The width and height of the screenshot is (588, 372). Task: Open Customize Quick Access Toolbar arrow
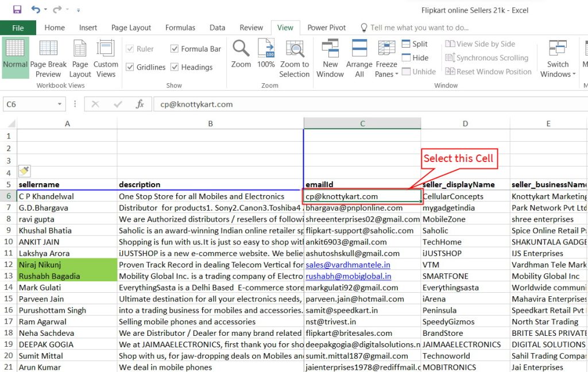[78, 10]
